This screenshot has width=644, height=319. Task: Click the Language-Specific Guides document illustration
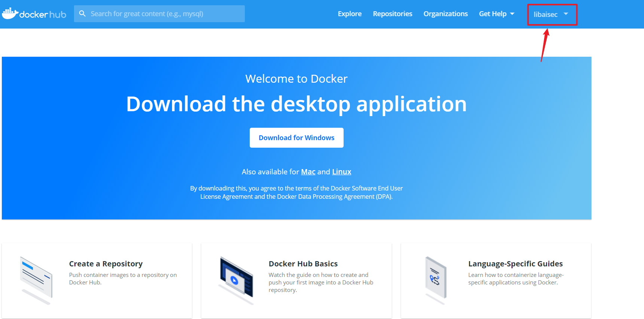(x=436, y=280)
